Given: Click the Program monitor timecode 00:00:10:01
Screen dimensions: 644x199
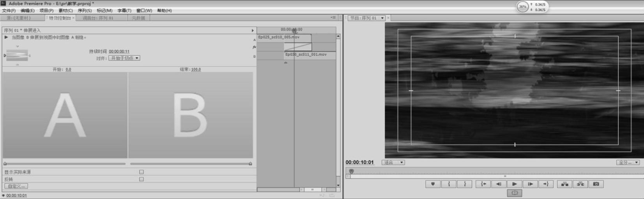Looking at the screenshot, I should [x=359, y=162].
